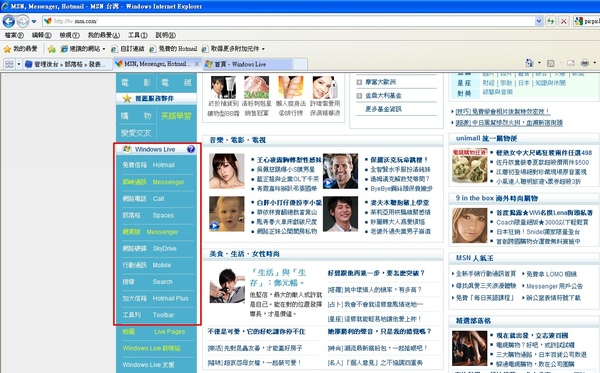This screenshot has width=600, height=373.
Task: Click the pink-haired girl music thumbnail
Action: [x=227, y=171]
